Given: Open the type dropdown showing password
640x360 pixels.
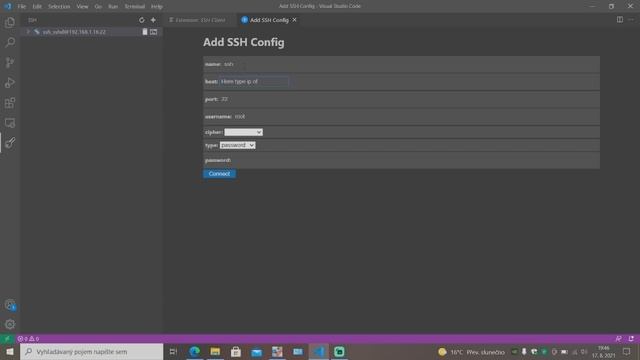Looking at the screenshot, I should point(238,145).
